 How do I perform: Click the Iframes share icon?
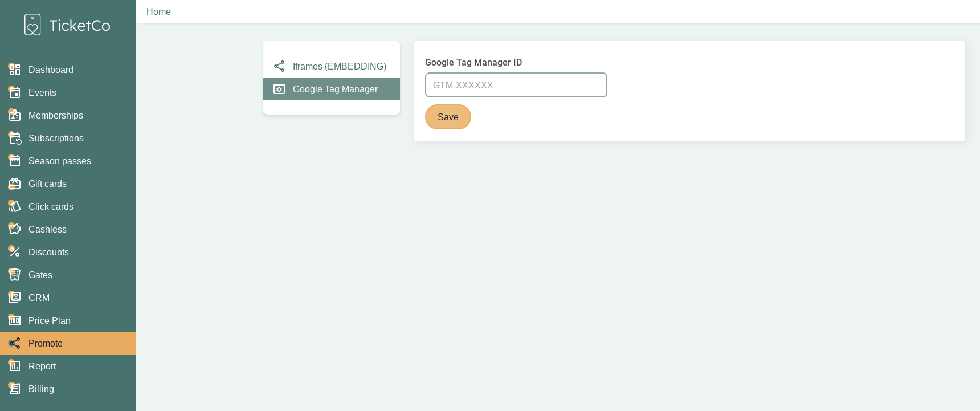279,66
